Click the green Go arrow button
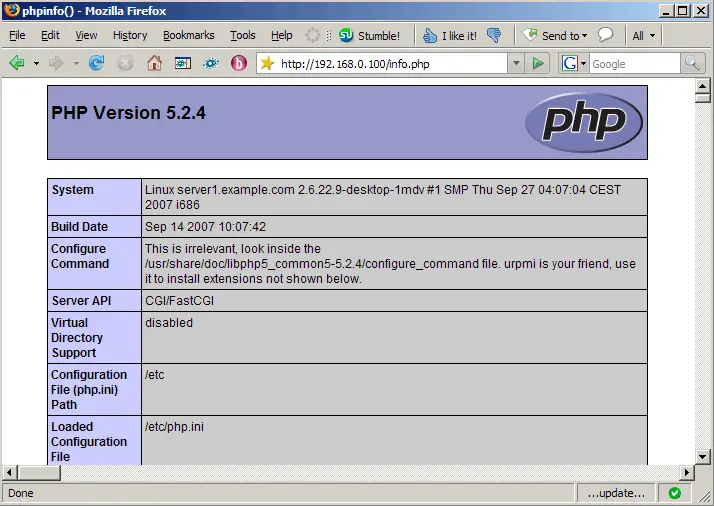The height and width of the screenshot is (506, 714). click(538, 63)
